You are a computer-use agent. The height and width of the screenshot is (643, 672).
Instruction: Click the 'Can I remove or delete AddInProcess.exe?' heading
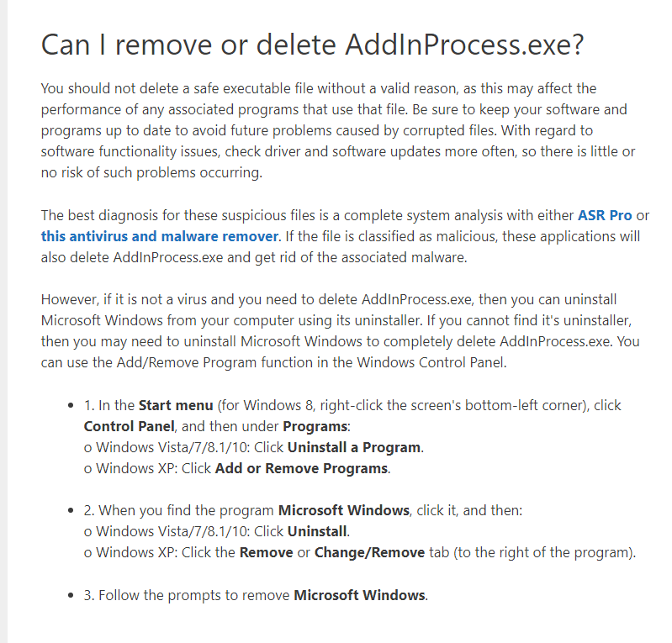[312, 44]
